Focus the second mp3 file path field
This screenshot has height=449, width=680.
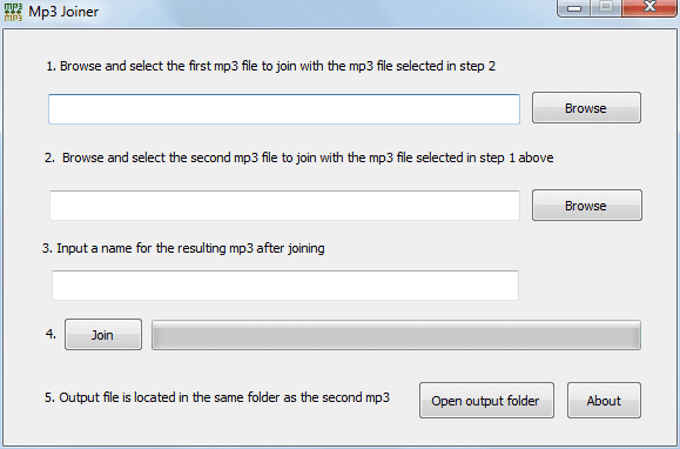284,205
